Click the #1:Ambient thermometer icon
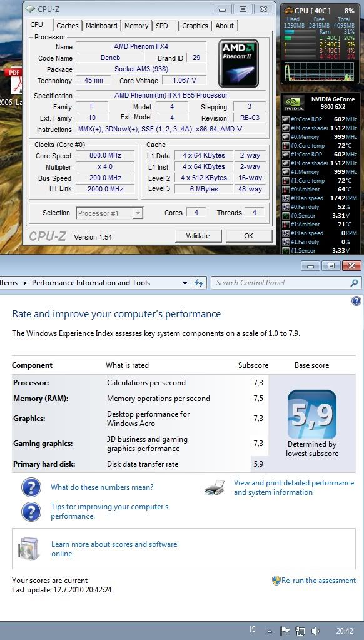The image size is (364, 640). click(286, 225)
